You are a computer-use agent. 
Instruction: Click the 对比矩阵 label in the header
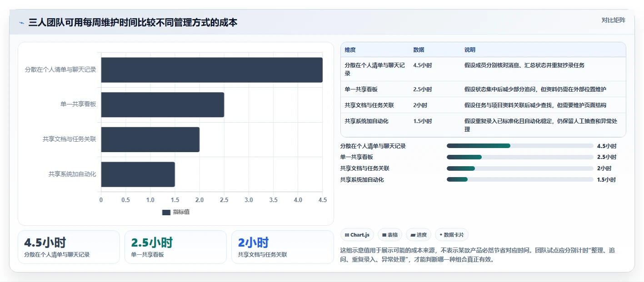pos(613,20)
